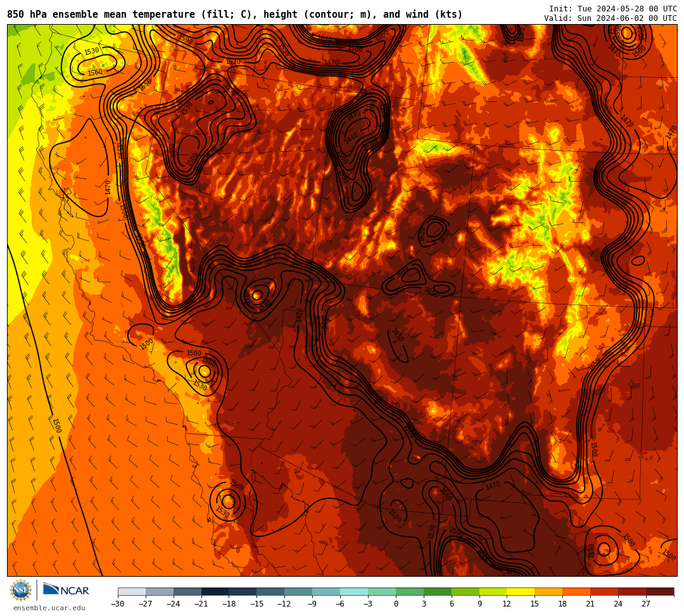This screenshot has height=616, width=684.
Task: Pick the yellow-green swatch between 9 and 12
Action: [493, 591]
